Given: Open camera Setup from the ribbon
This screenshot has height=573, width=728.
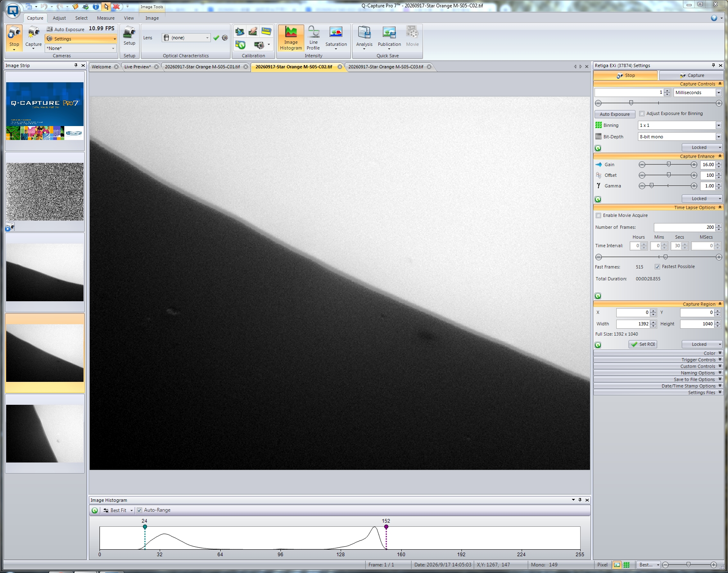Looking at the screenshot, I should tap(129, 36).
